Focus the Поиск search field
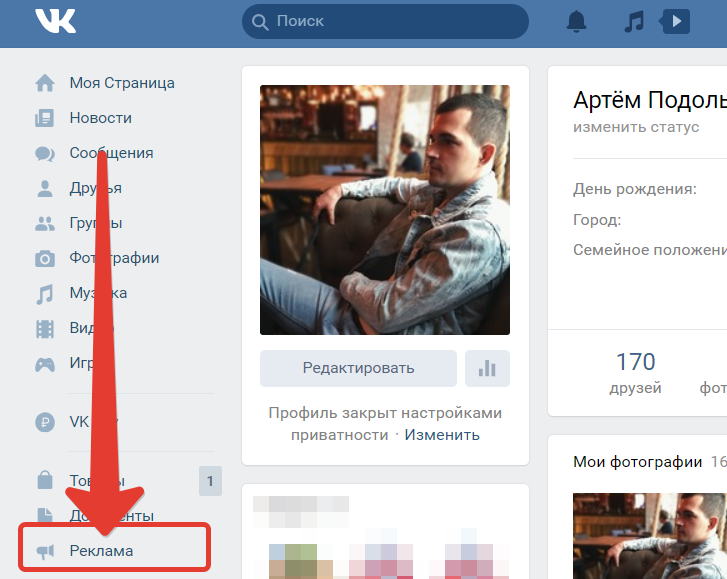 385,21
